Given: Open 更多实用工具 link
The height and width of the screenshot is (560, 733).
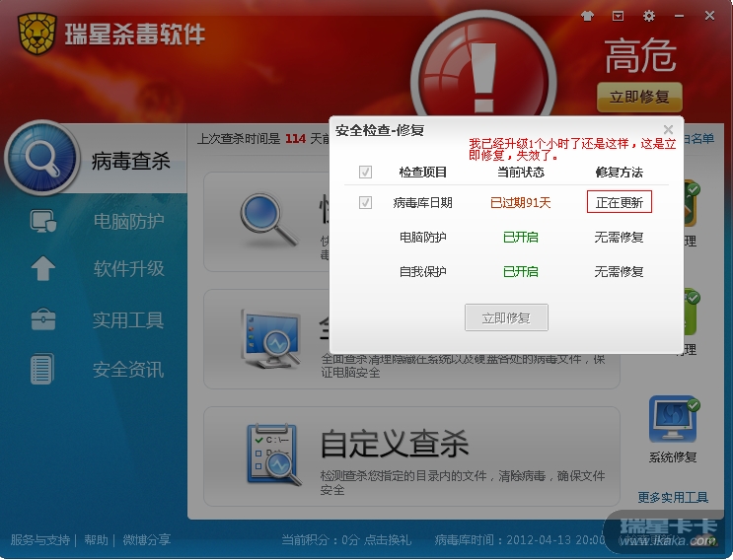Looking at the screenshot, I should pyautogui.click(x=673, y=497).
